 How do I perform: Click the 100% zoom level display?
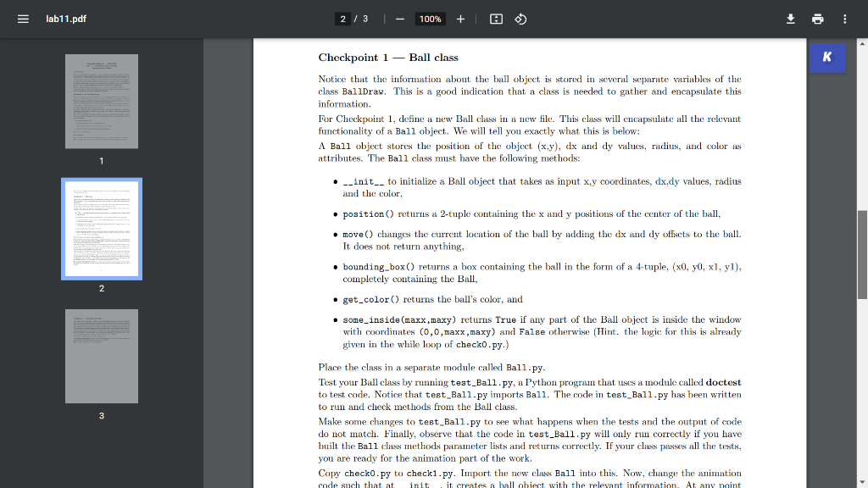click(430, 18)
